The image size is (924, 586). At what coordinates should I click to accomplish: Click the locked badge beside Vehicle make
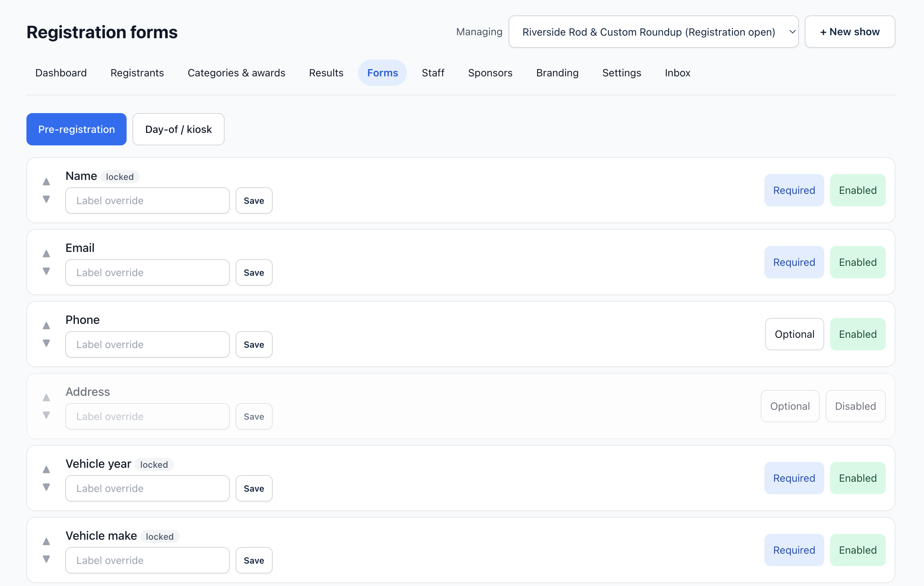pos(160,536)
